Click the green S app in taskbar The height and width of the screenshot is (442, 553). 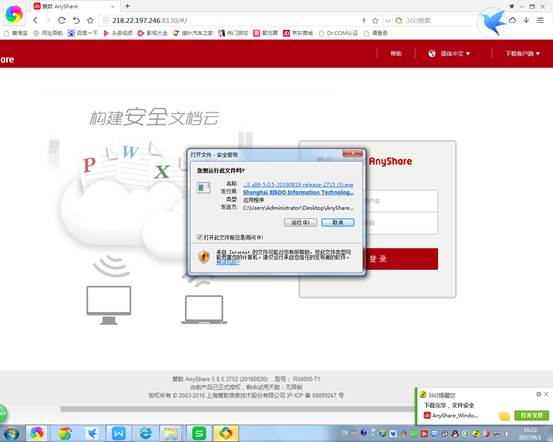click(199, 433)
